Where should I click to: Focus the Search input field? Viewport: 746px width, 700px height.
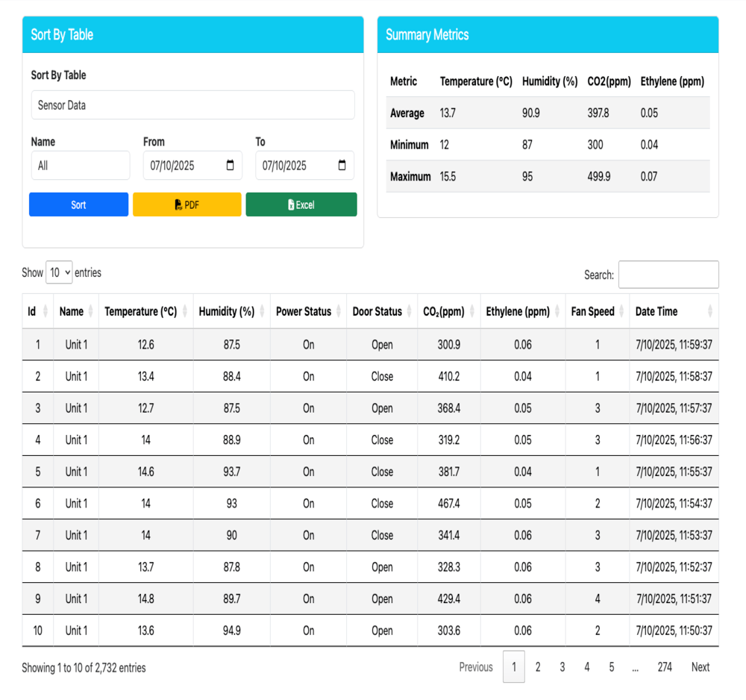(x=668, y=275)
